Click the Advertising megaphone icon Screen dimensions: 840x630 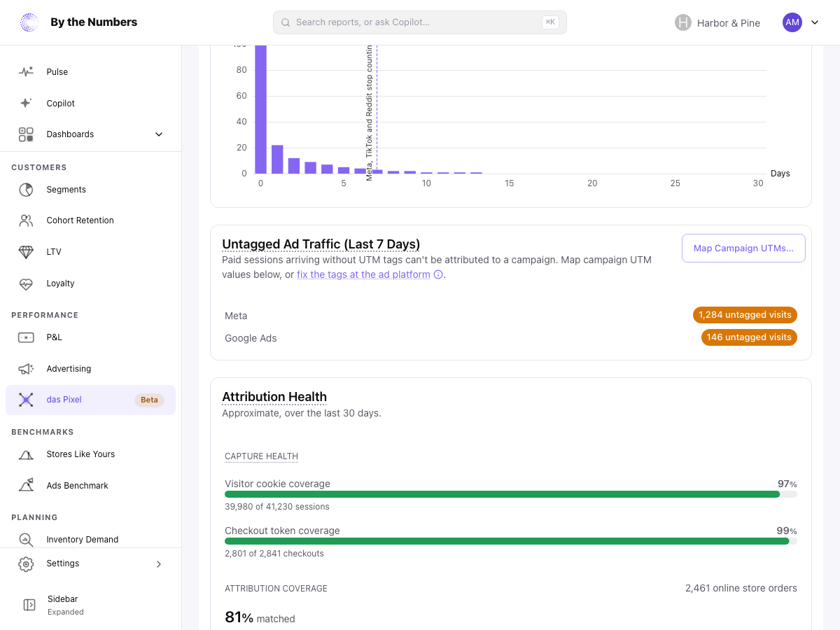pyautogui.click(x=26, y=369)
